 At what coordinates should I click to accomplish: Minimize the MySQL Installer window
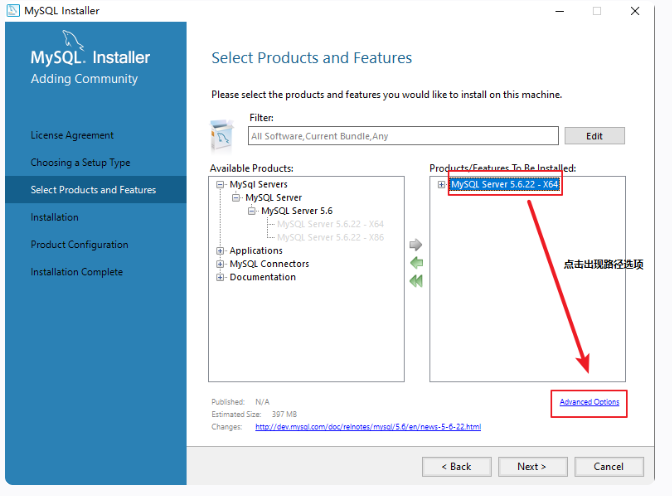click(559, 11)
